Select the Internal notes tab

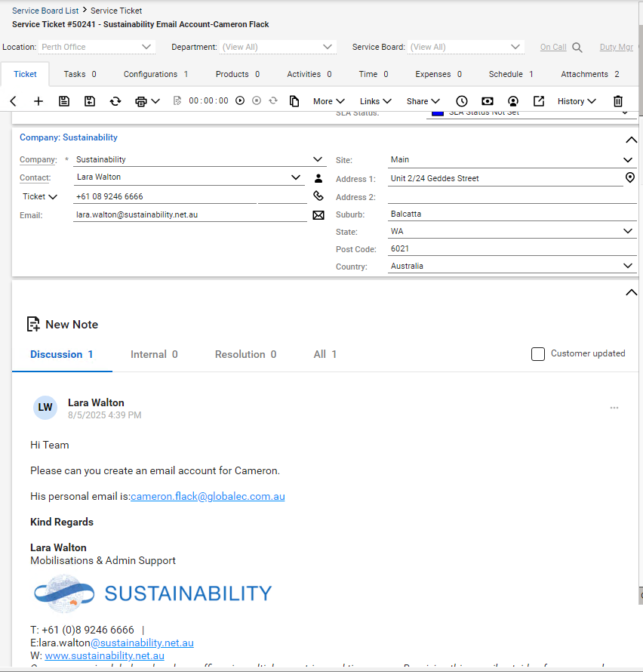(x=154, y=354)
